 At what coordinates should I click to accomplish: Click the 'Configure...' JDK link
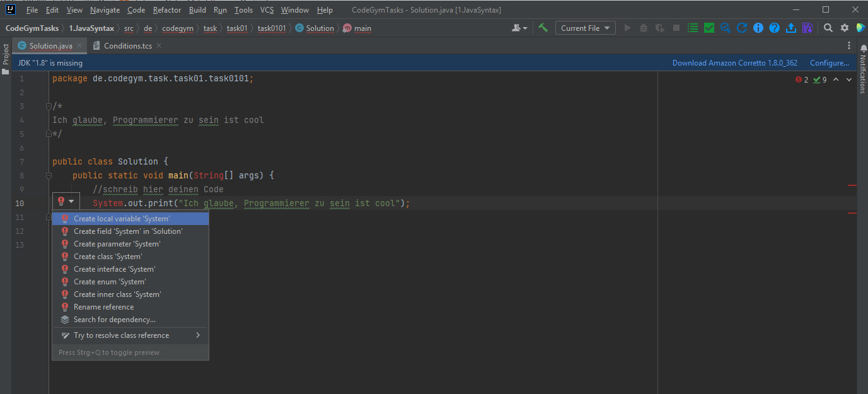pyautogui.click(x=829, y=63)
